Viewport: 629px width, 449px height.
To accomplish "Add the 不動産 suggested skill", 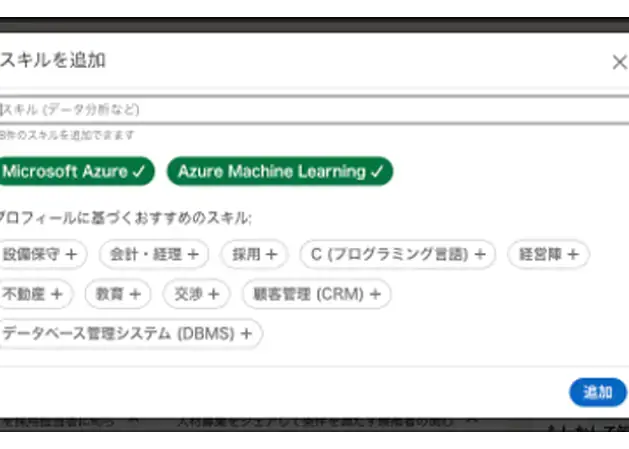I will tap(35, 294).
